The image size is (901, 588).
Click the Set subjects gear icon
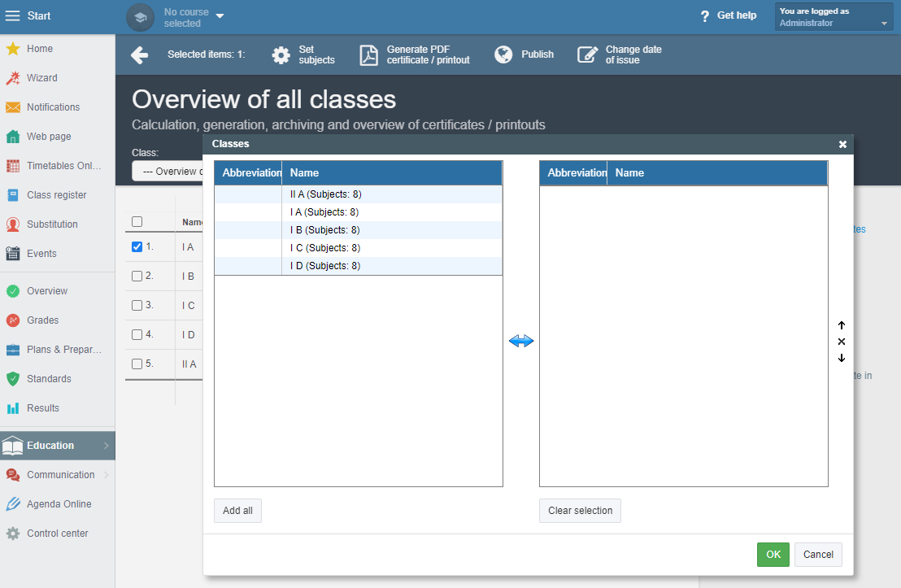pyautogui.click(x=281, y=54)
